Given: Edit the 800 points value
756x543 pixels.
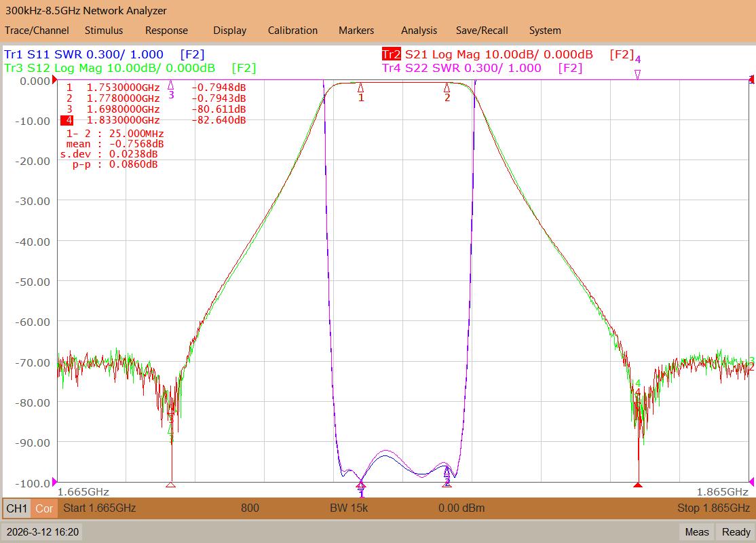Looking at the screenshot, I should (250, 508).
